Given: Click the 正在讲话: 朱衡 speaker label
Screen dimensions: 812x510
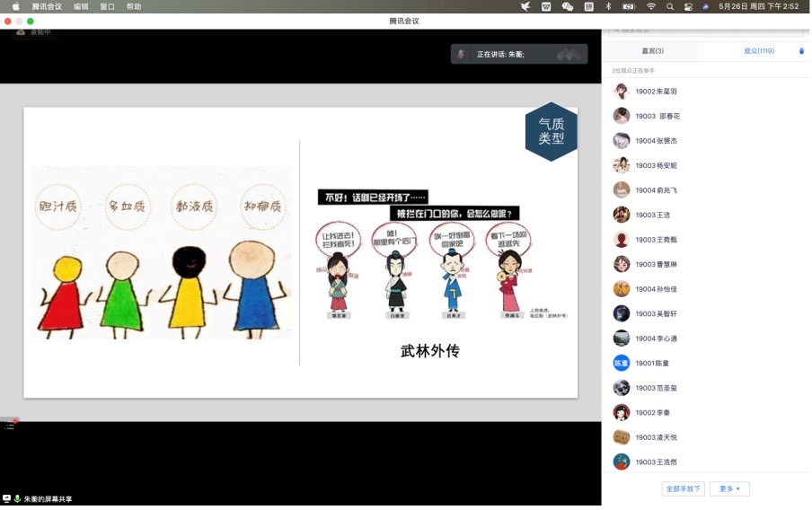Looking at the screenshot, I should tap(500, 55).
